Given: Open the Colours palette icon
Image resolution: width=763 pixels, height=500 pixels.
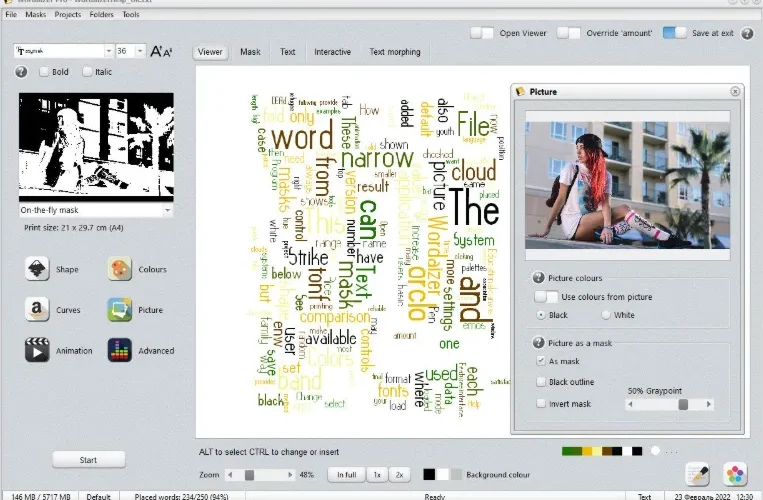Looking at the screenshot, I should coord(120,269).
